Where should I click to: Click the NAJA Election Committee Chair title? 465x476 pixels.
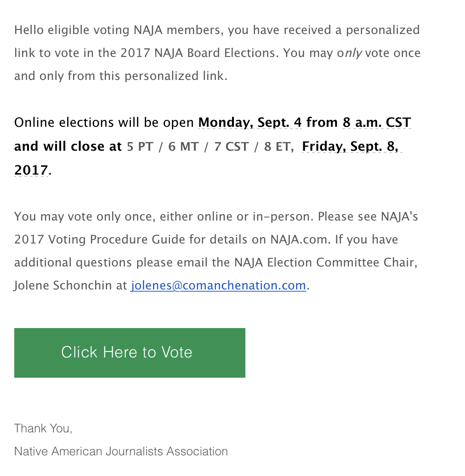324,262
